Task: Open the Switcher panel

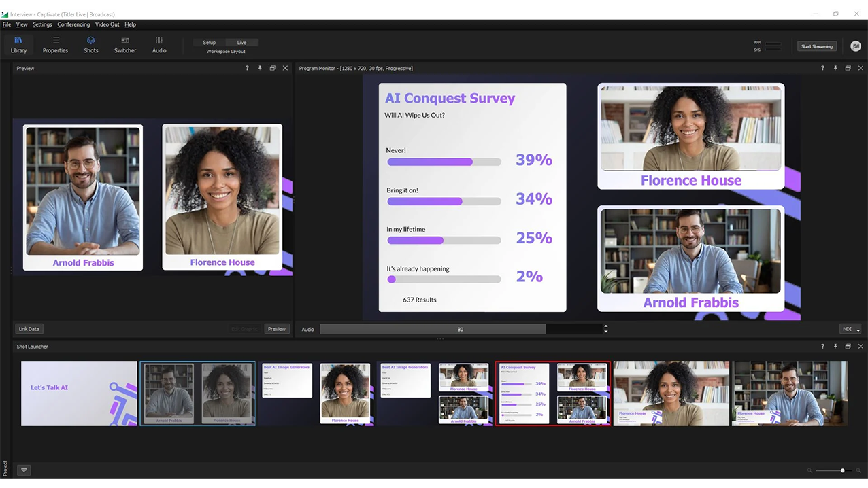Action: pyautogui.click(x=125, y=45)
